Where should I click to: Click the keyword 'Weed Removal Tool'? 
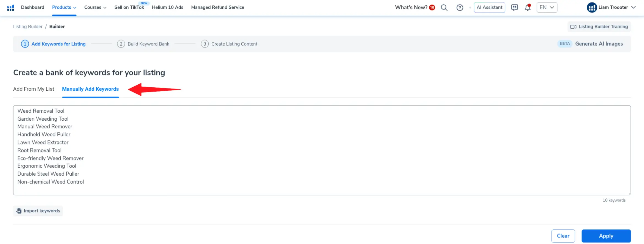point(41,111)
